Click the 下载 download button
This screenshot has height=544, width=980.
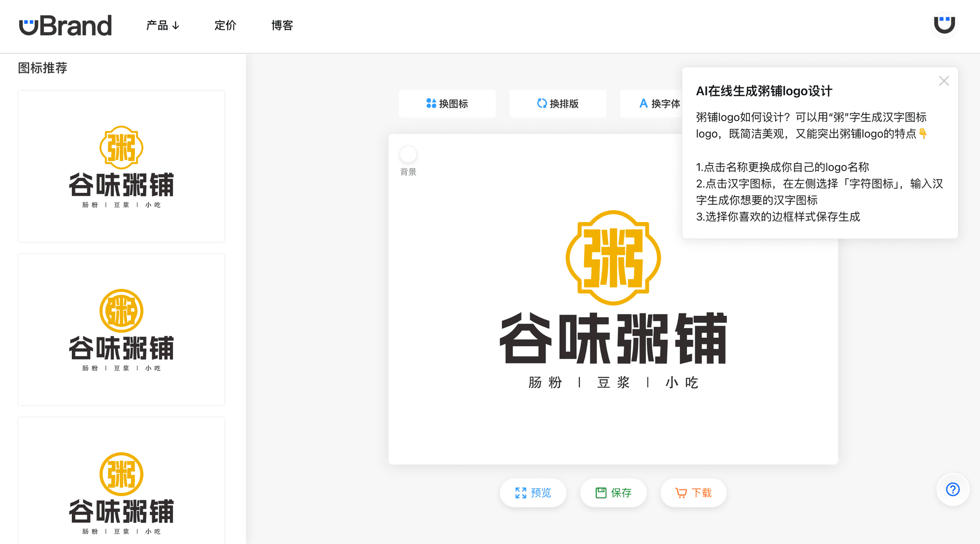pos(693,492)
